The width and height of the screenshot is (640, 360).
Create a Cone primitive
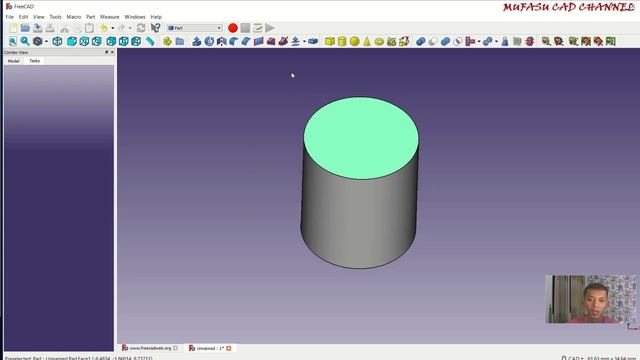[367, 41]
